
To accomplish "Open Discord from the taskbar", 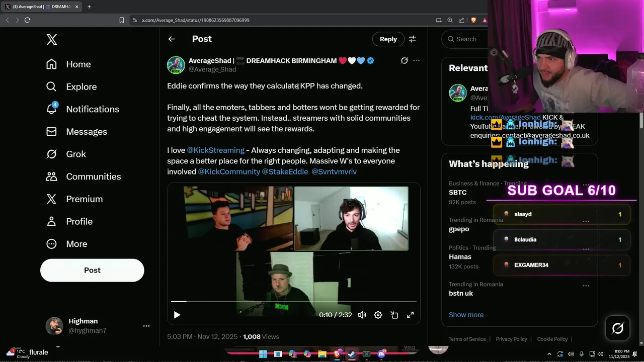I will [381, 354].
